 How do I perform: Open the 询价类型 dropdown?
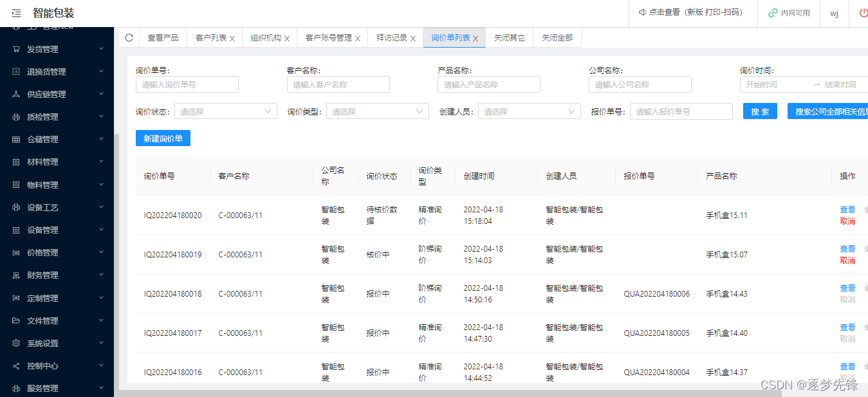tap(378, 111)
